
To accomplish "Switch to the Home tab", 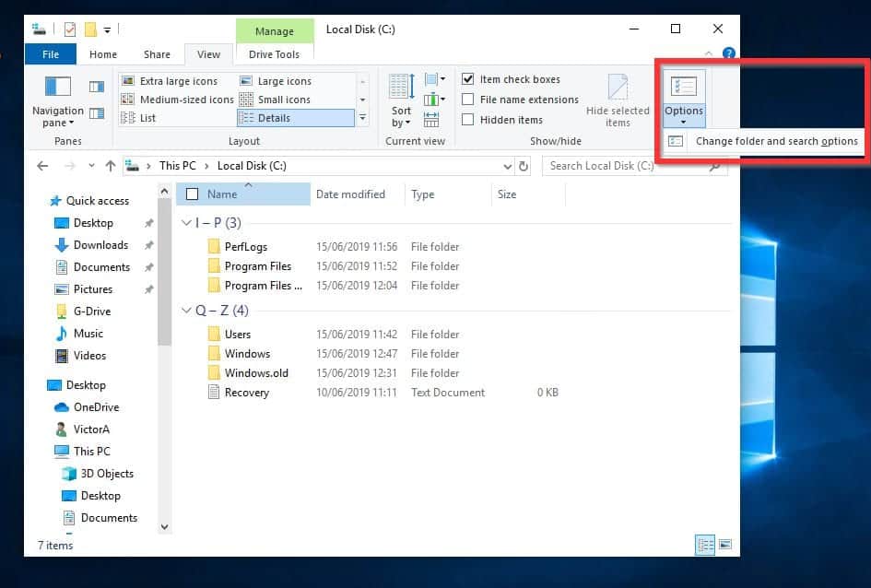I will (x=103, y=54).
